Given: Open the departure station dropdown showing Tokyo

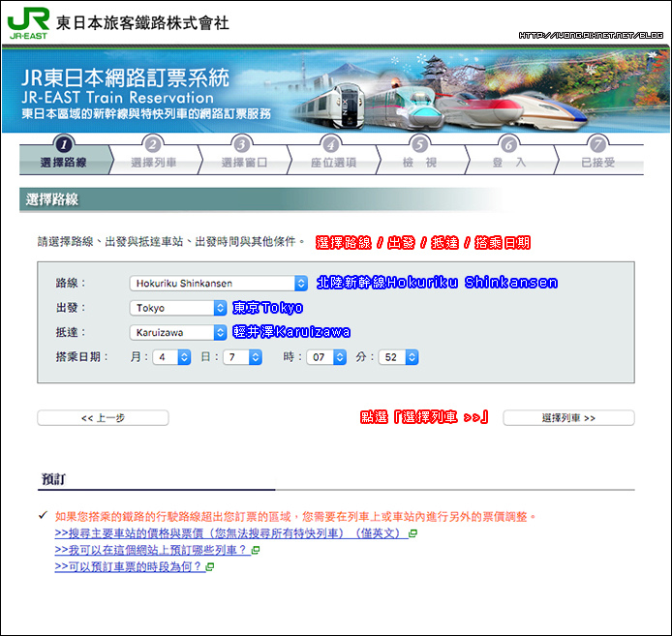Looking at the screenshot, I should pyautogui.click(x=178, y=308).
